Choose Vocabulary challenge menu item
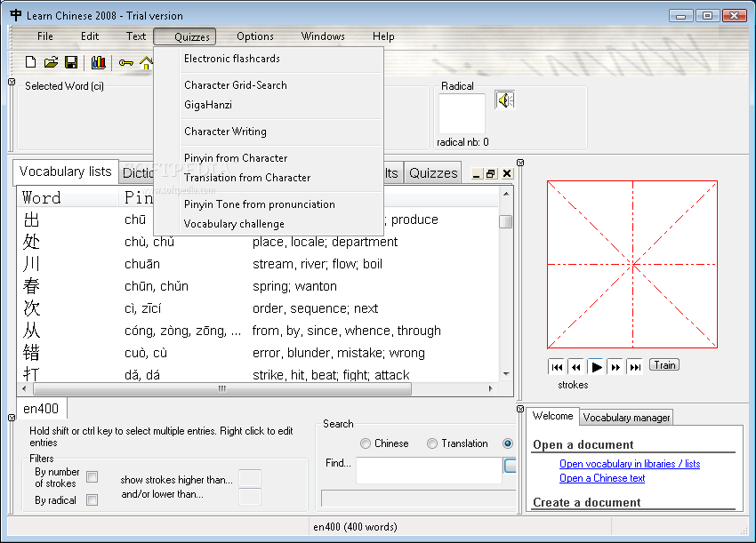Viewport: 756px width, 543px height. tap(269, 224)
